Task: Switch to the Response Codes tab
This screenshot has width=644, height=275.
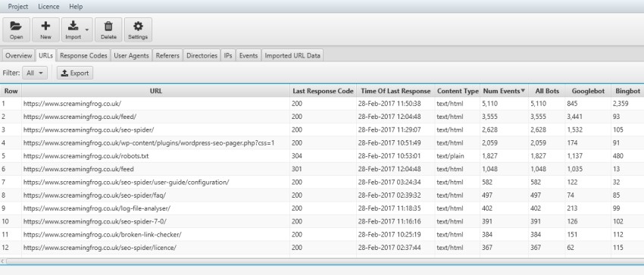Action: (x=83, y=55)
